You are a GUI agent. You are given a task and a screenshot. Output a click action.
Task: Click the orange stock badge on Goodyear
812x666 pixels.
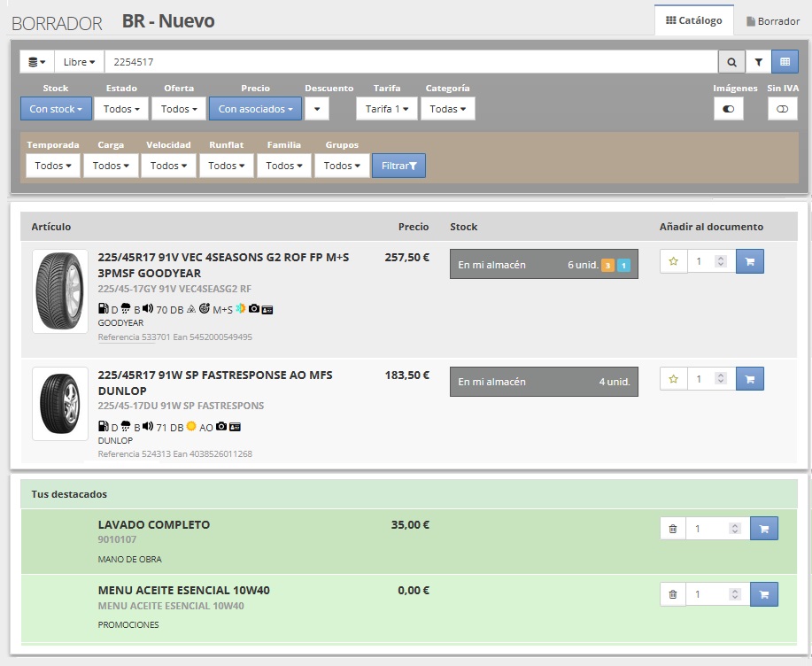pos(608,265)
